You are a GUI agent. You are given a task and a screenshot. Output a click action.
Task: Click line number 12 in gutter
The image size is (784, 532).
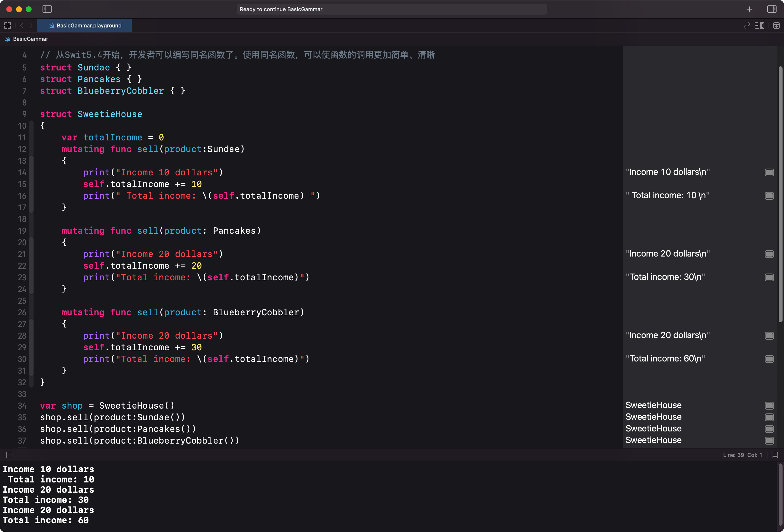tap(22, 149)
